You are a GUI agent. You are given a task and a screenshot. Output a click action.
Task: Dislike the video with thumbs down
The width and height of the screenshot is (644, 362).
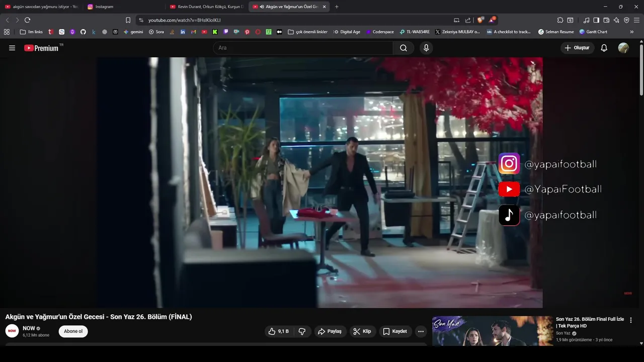coord(302,331)
